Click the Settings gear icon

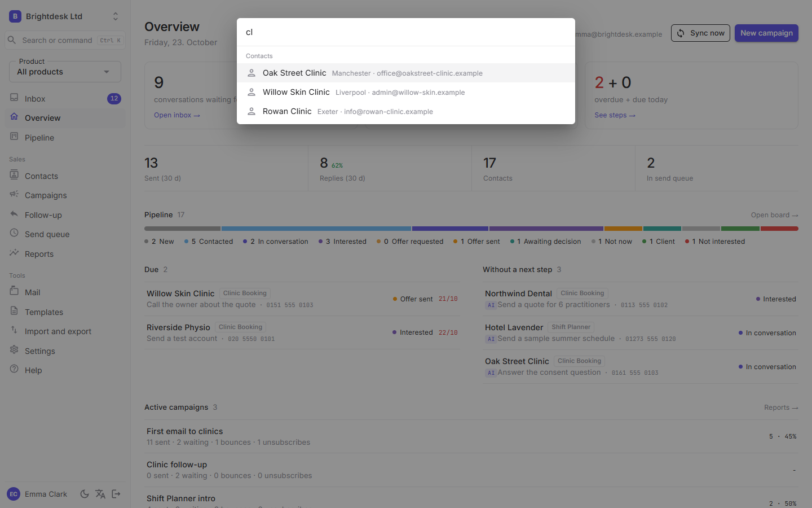pyautogui.click(x=14, y=350)
